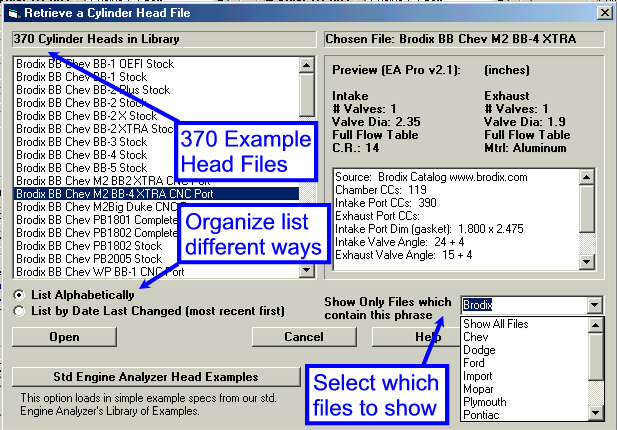Click the Open button
This screenshot has height=430, width=617.
coord(64,337)
